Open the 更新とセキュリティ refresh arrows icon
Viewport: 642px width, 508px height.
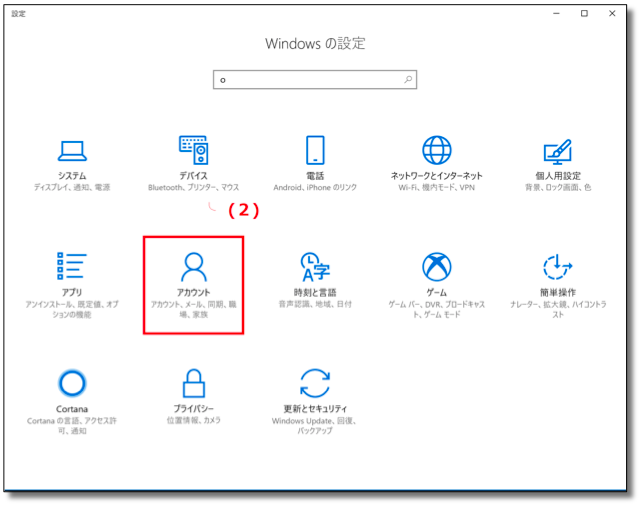(x=315, y=383)
